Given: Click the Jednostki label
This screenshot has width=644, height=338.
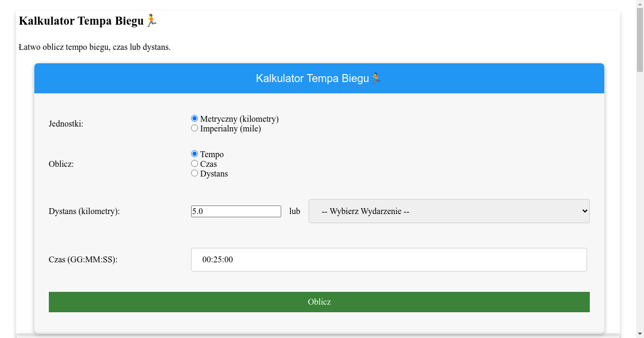Looking at the screenshot, I should (x=64, y=123).
